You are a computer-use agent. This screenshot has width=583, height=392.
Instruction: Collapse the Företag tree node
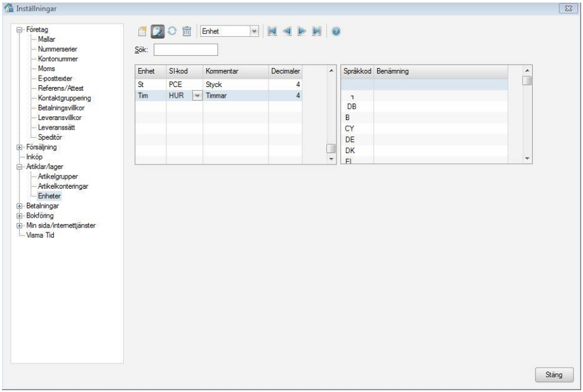19,29
